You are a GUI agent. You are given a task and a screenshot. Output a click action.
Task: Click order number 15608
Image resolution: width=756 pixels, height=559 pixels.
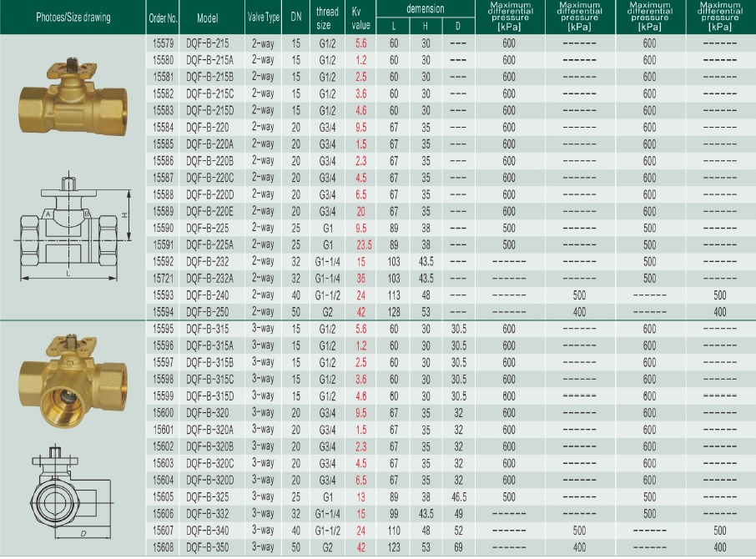163,547
